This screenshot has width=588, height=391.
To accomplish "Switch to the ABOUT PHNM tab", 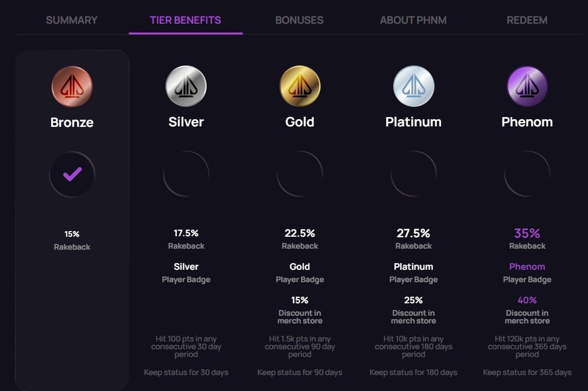I will pyautogui.click(x=413, y=20).
